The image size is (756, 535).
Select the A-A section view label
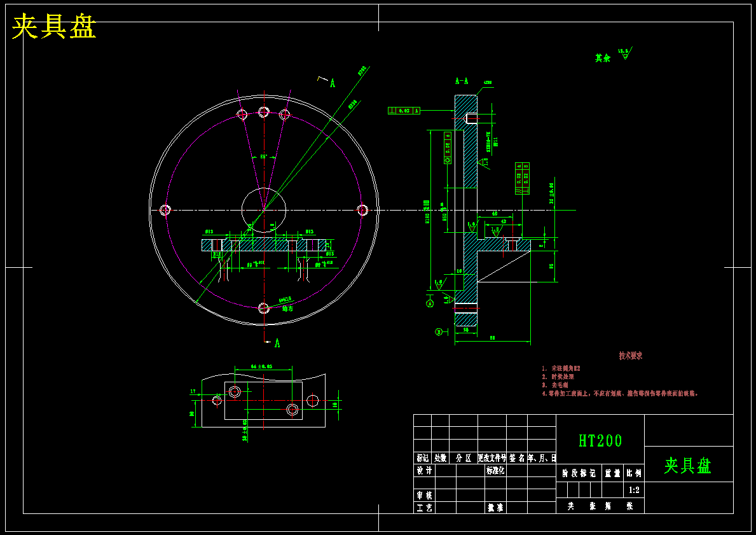tap(462, 81)
